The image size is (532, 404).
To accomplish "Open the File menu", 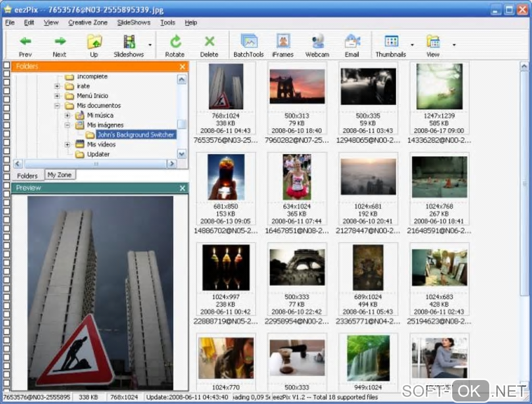I will [10, 23].
